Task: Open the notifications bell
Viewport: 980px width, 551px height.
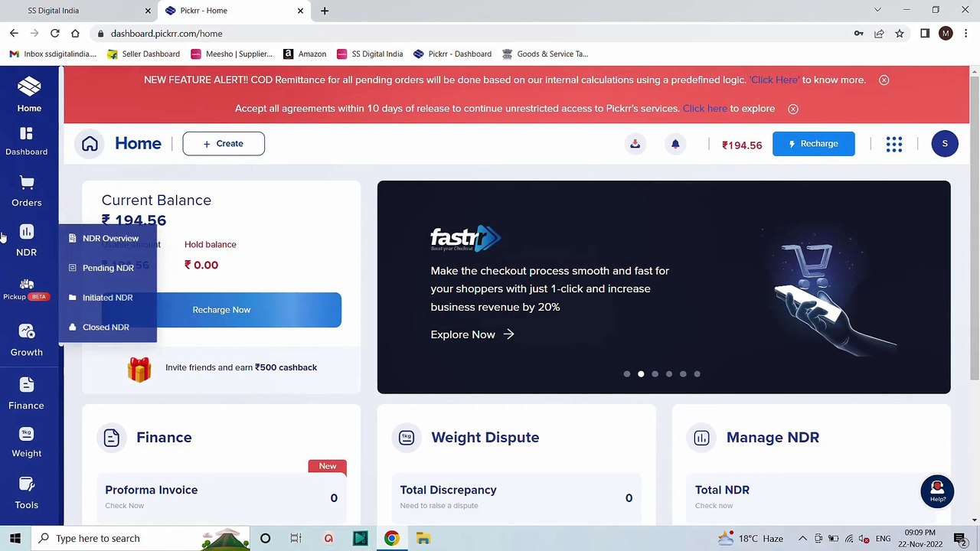Action: (675, 144)
